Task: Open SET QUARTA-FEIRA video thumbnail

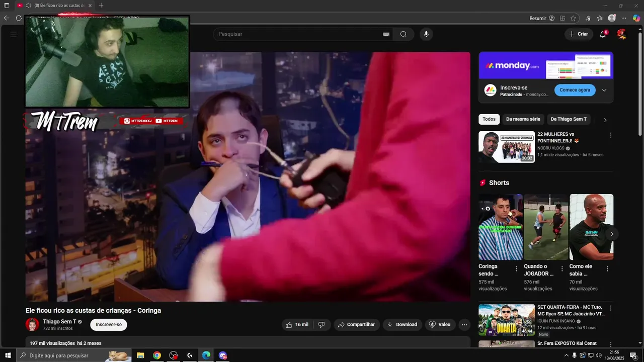Action: pos(507,320)
